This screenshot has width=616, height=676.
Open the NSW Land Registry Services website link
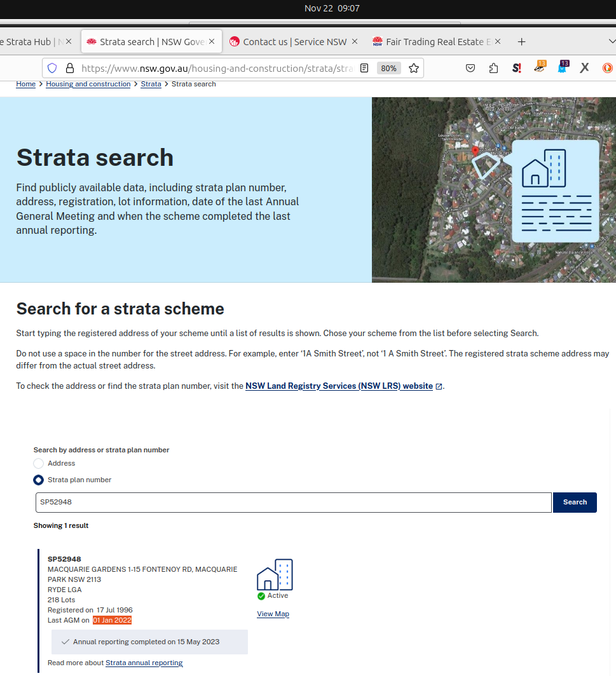coord(339,386)
